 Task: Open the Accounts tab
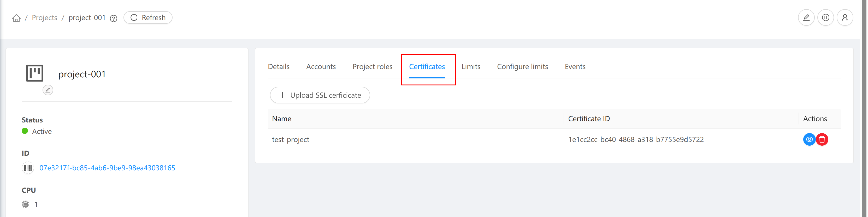point(321,67)
